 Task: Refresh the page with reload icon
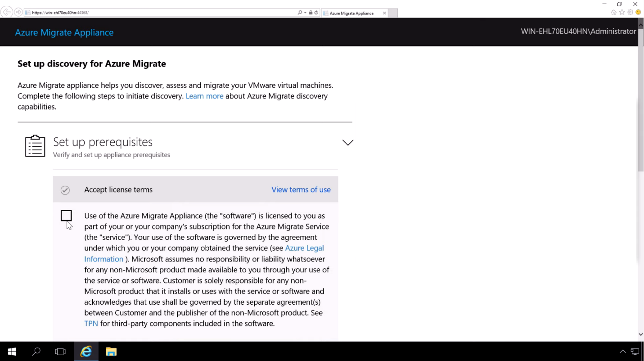click(316, 13)
